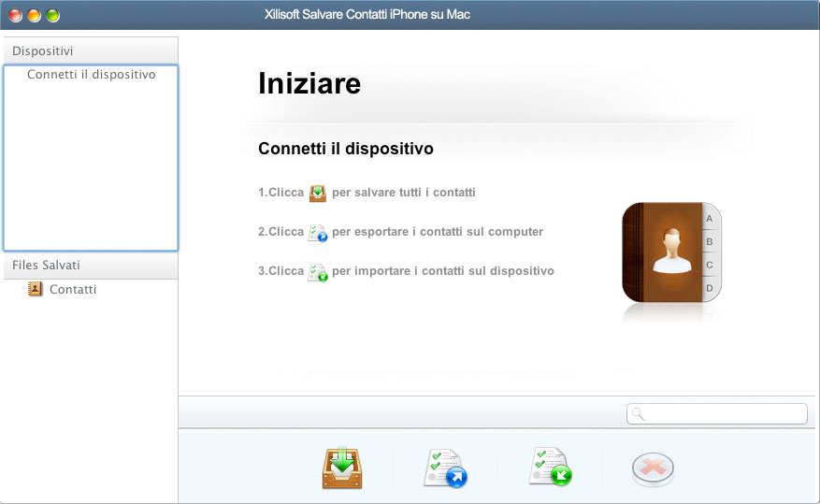The width and height of the screenshot is (820, 504).
Task: Click 'per importare i contatti sul dispositivo' text
Action: pyautogui.click(x=443, y=271)
